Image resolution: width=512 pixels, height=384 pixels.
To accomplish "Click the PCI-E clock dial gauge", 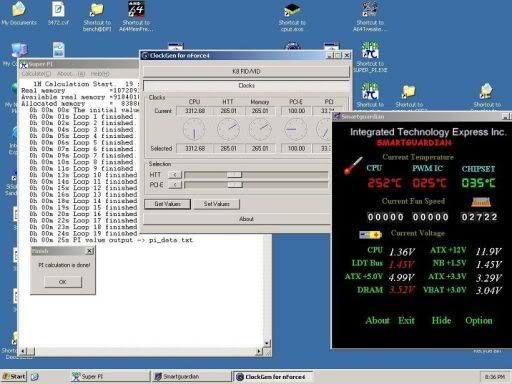I will click(295, 130).
